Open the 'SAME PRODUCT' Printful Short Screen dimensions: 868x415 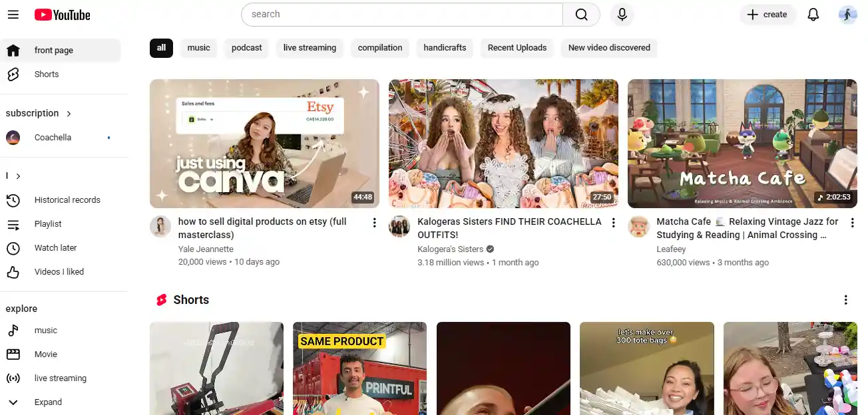coord(359,368)
